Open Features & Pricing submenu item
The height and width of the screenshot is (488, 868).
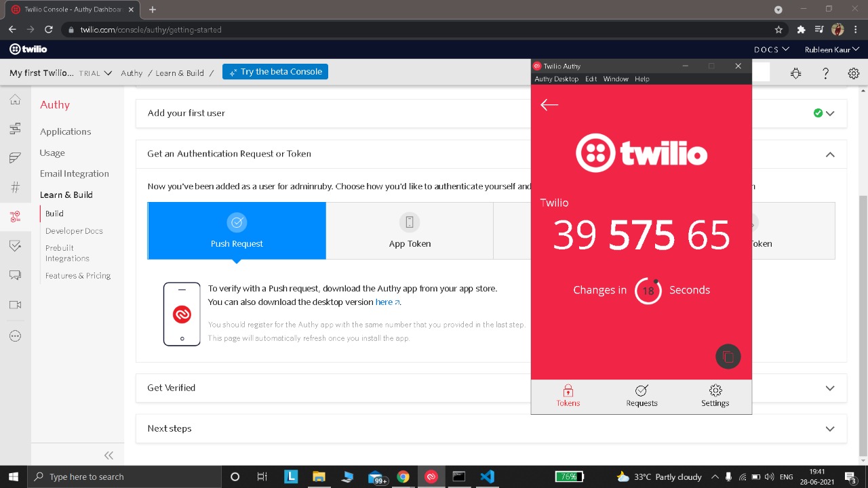[x=78, y=276]
